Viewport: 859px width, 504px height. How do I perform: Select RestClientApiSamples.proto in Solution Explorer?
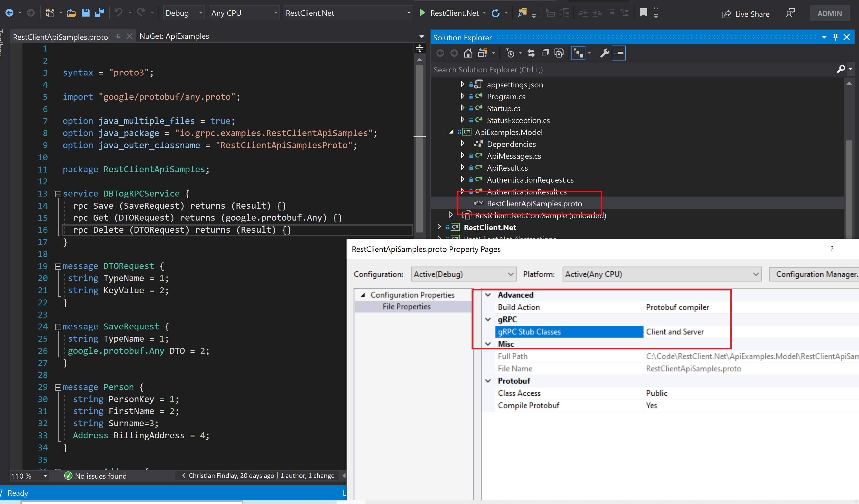(534, 203)
